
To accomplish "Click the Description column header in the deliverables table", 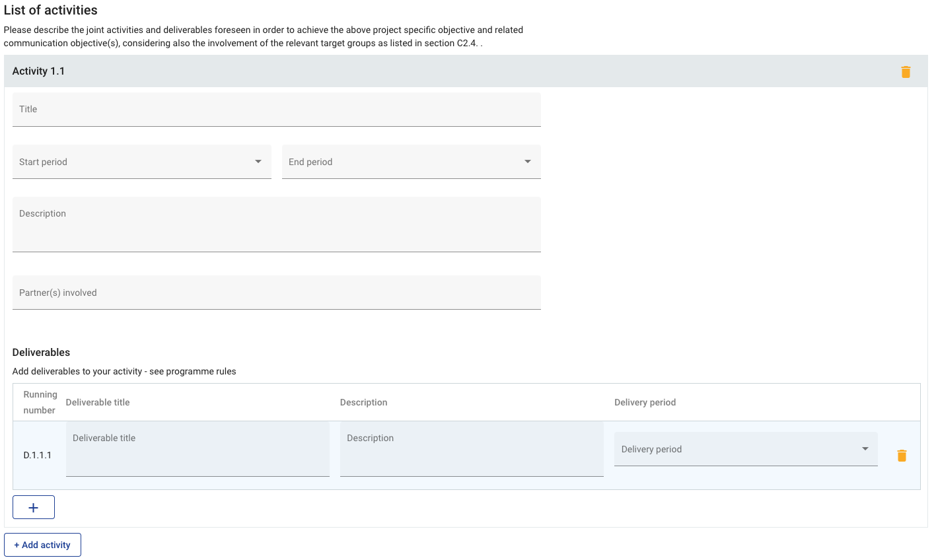I will click(363, 402).
